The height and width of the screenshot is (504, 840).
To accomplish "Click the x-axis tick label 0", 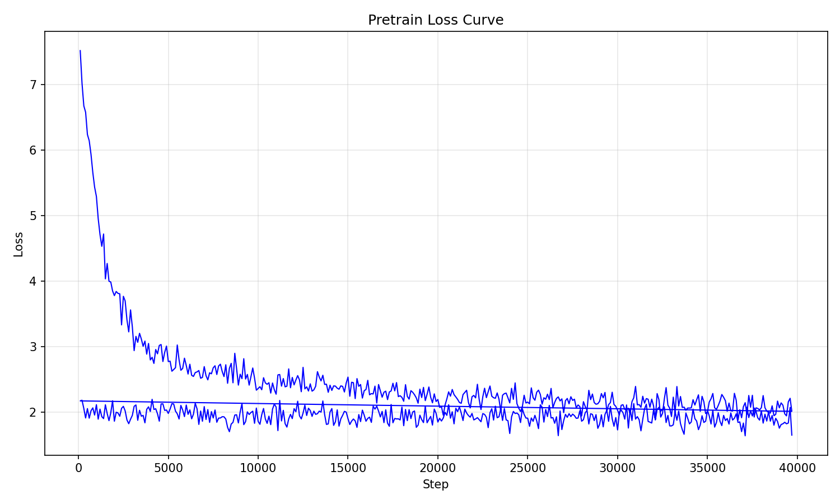I will (78, 467).
